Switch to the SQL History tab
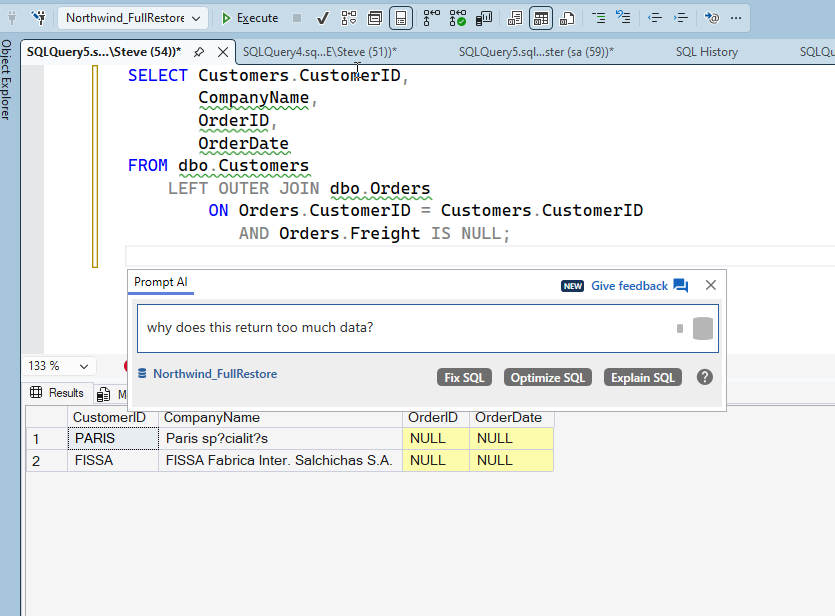Image resolution: width=835 pixels, height=616 pixels. [706, 51]
